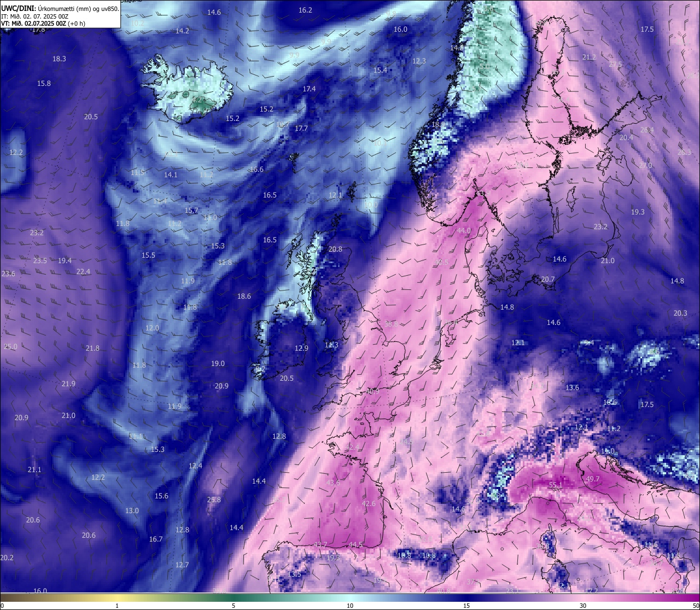Click the 44.5 value label
The width and height of the screenshot is (700, 610).
pos(356,545)
